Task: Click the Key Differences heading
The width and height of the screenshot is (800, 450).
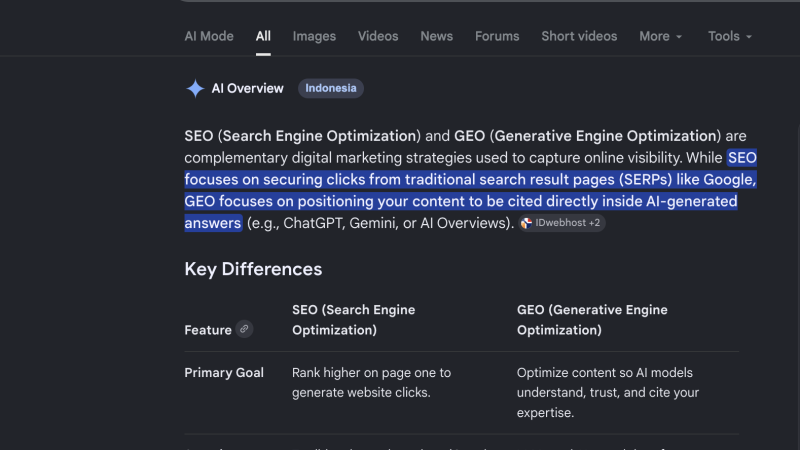Action: click(253, 269)
